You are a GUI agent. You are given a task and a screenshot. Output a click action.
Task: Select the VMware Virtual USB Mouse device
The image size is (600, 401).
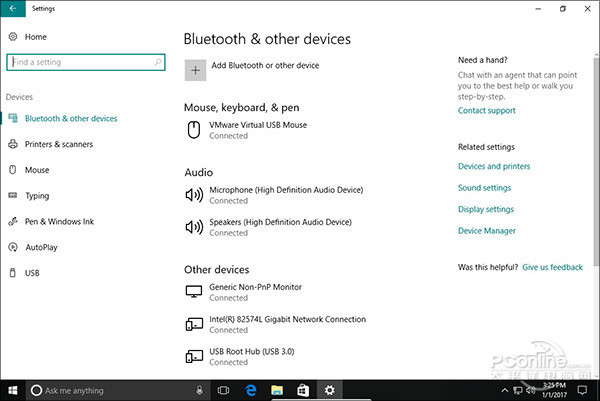click(257, 130)
